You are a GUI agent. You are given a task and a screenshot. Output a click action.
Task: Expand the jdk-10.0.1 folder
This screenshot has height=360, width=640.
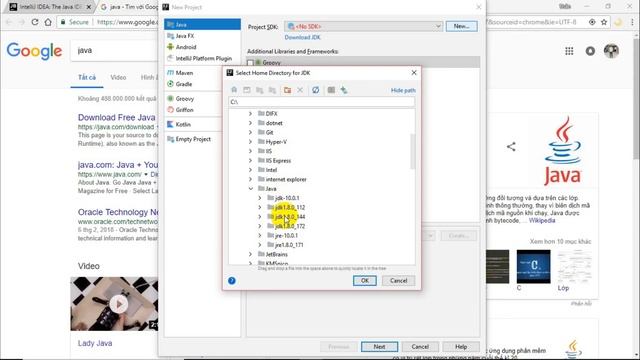point(260,198)
